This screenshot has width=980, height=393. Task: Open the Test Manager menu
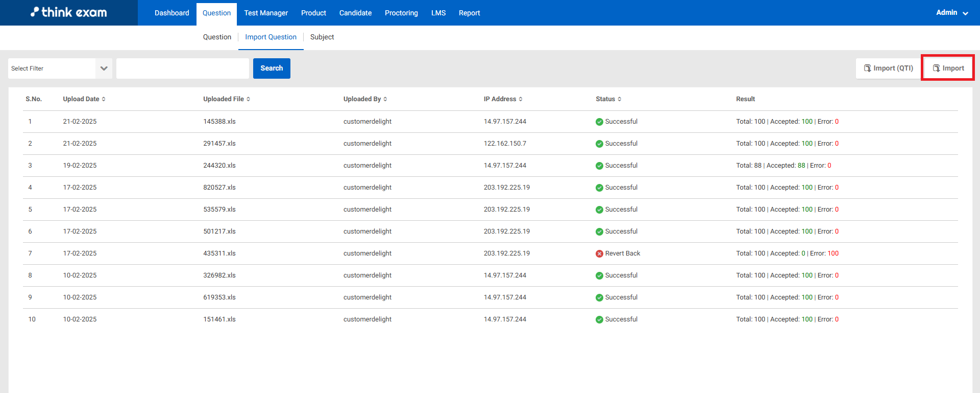266,13
